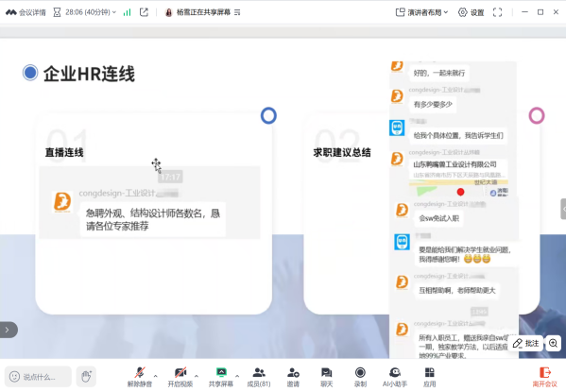Open the annotate tool (批注)

525,343
